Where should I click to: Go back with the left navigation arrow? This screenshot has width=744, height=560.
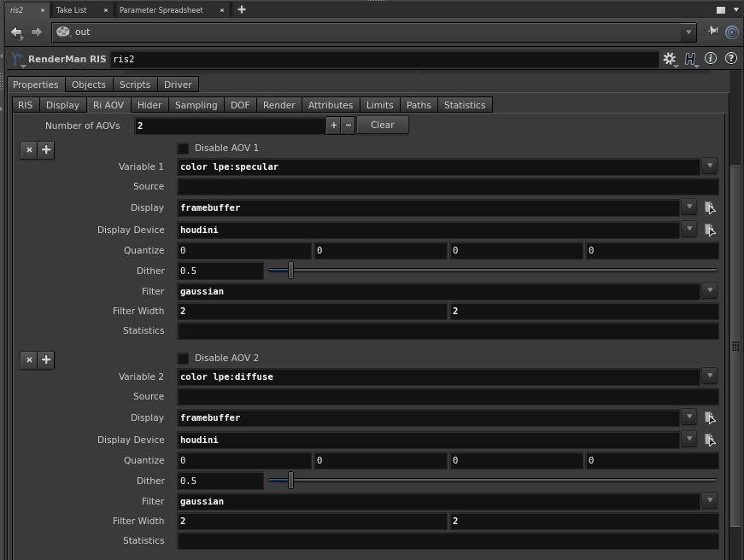tap(17, 32)
